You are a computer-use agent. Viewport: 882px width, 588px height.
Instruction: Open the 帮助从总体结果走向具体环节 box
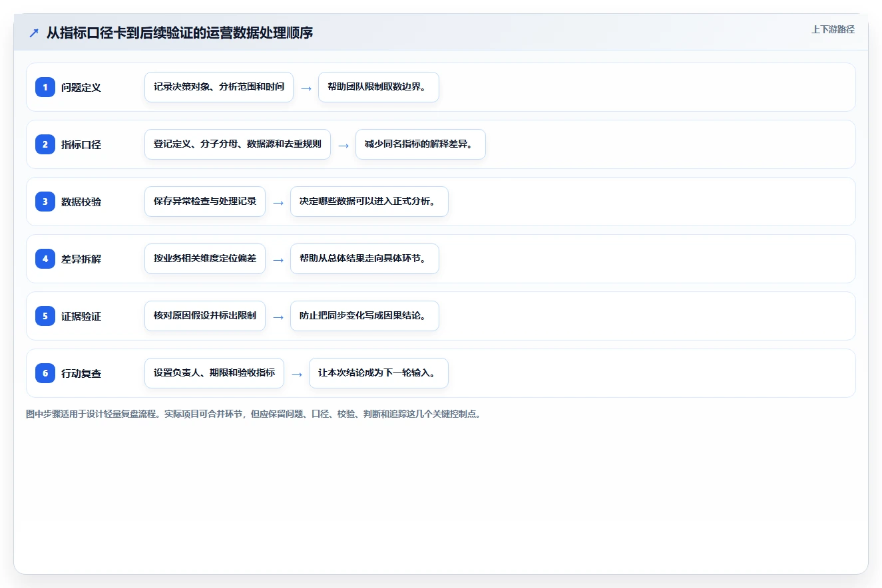[365, 259]
